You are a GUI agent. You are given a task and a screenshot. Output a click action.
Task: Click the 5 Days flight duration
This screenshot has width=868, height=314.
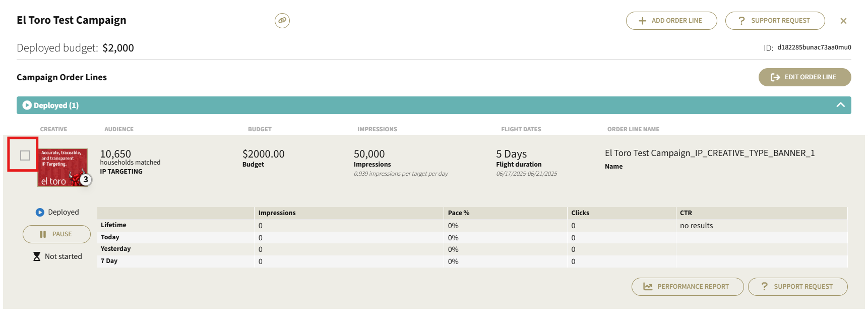point(511,154)
